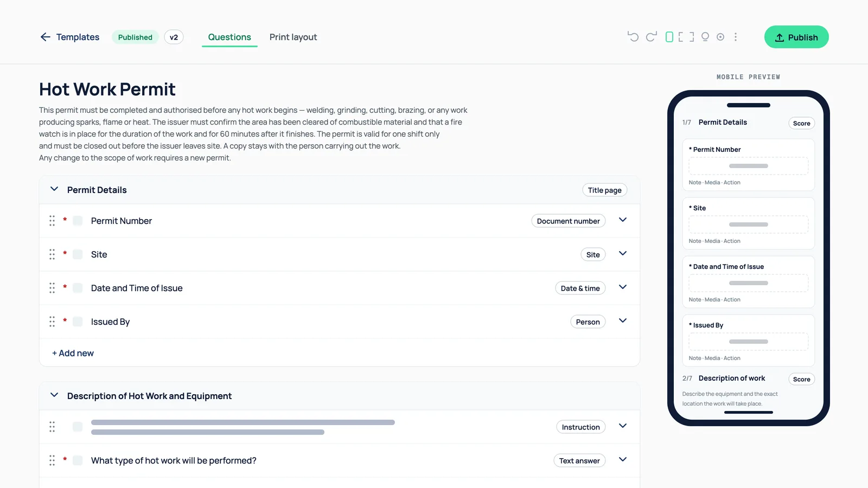Click the drag handle on the Instruction row
The height and width of the screenshot is (488, 868).
pos(52,427)
